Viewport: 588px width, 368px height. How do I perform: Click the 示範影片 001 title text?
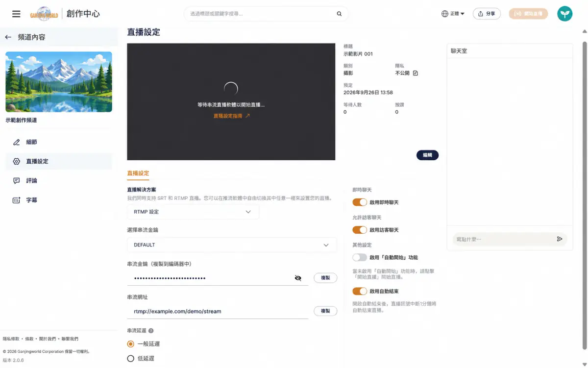pos(358,54)
